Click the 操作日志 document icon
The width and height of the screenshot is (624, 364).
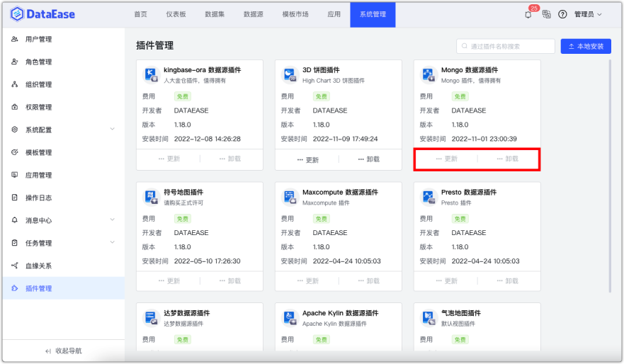click(15, 198)
